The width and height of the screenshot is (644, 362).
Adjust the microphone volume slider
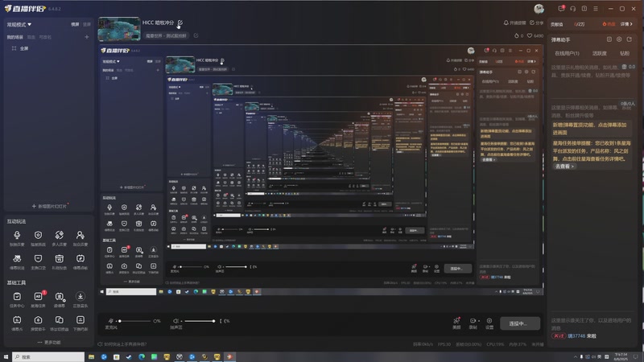tap(134, 321)
